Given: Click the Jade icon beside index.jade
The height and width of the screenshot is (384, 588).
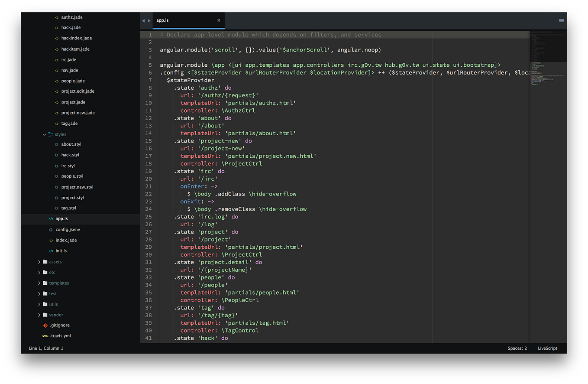Looking at the screenshot, I should coord(52,240).
